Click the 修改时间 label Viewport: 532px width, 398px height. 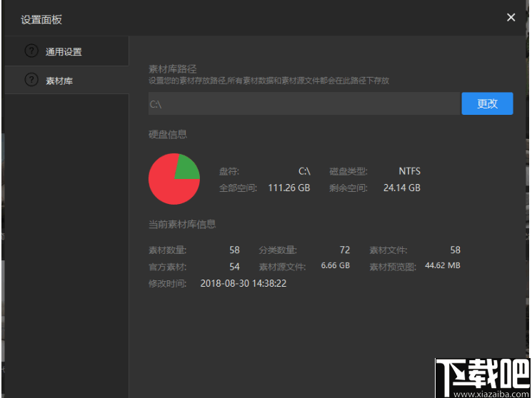168,284
